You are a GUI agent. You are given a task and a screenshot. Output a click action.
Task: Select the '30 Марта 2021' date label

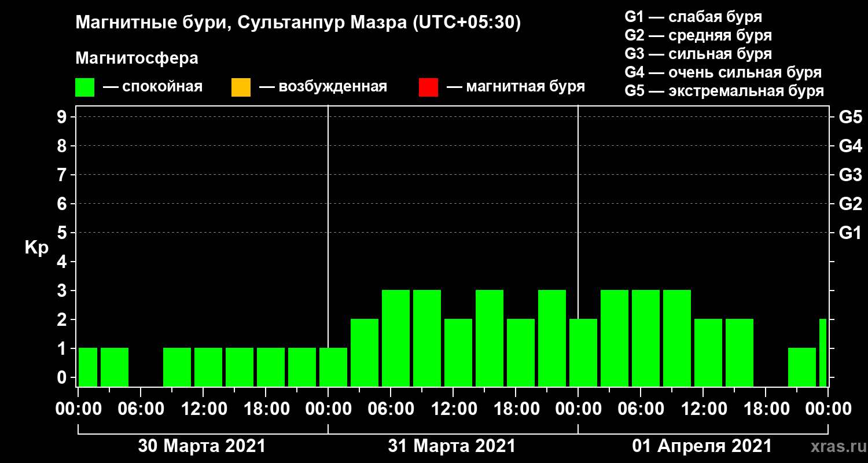point(201,446)
